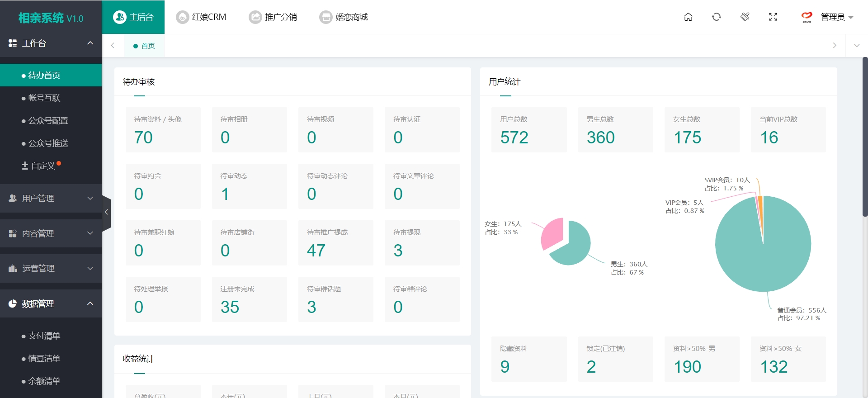
Task: Click the 红娘CRM module icon
Action: pos(182,17)
